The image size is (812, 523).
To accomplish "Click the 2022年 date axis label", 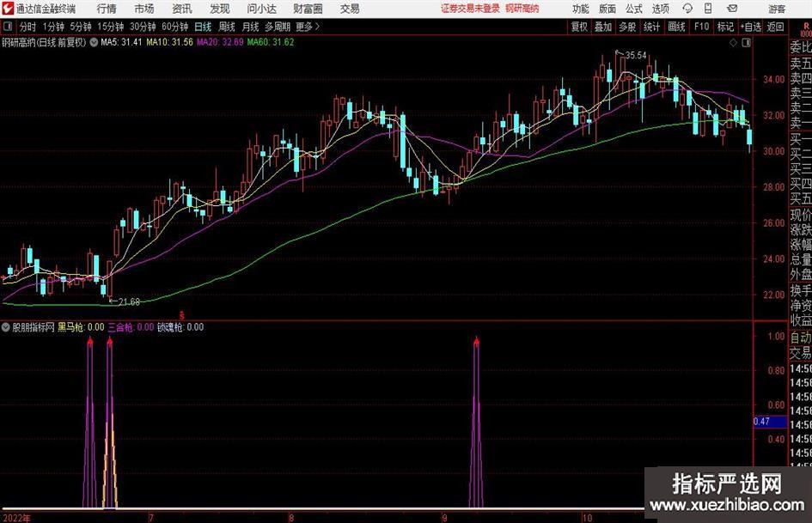I will point(16,518).
